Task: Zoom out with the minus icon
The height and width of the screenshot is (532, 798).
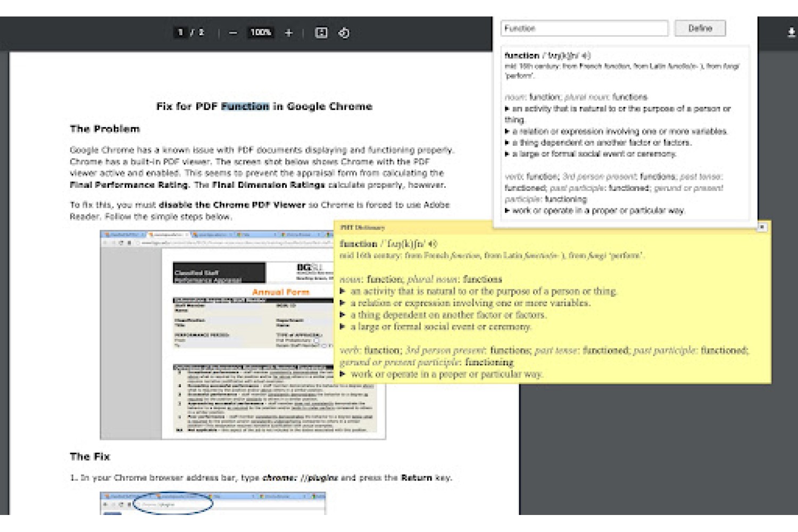Action: pyautogui.click(x=233, y=33)
